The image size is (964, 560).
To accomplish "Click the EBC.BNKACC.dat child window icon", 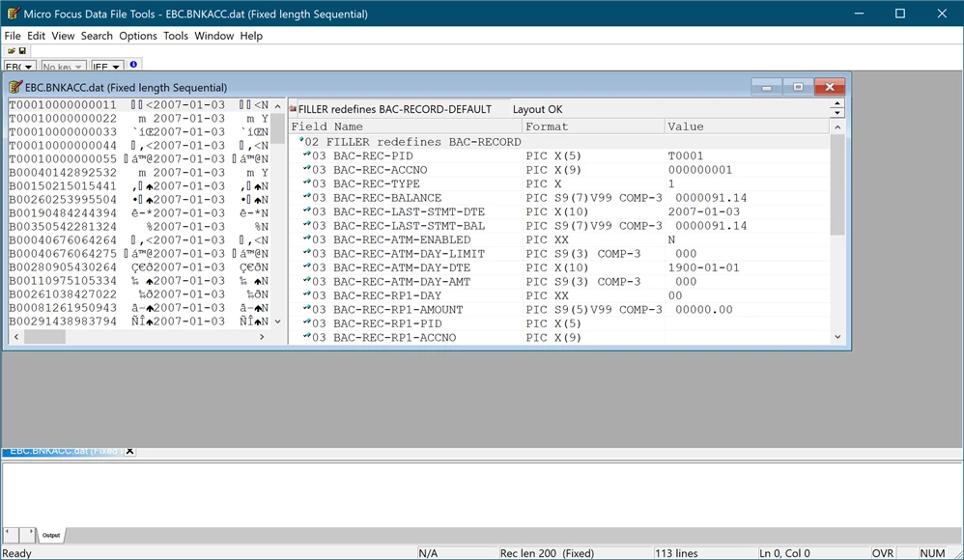I will click(x=15, y=87).
